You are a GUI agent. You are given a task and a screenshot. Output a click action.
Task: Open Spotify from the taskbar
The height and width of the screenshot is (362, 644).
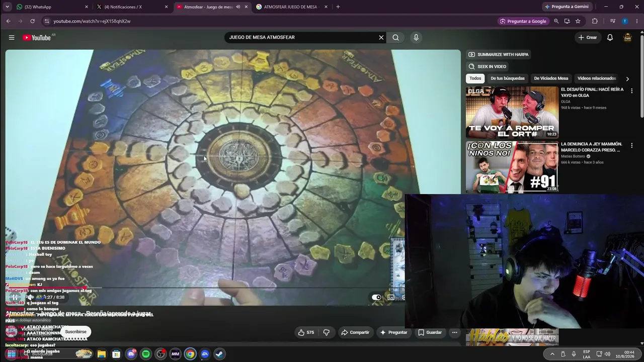point(146,354)
